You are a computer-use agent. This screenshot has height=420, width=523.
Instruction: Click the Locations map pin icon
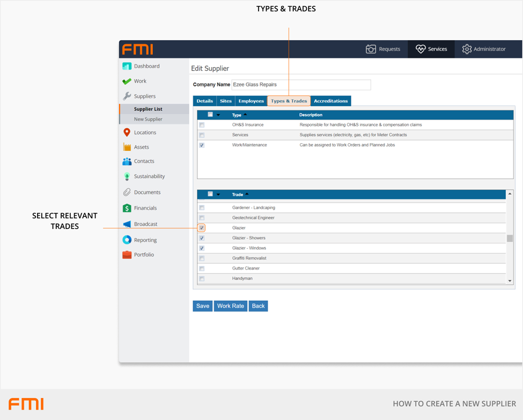coord(127,132)
